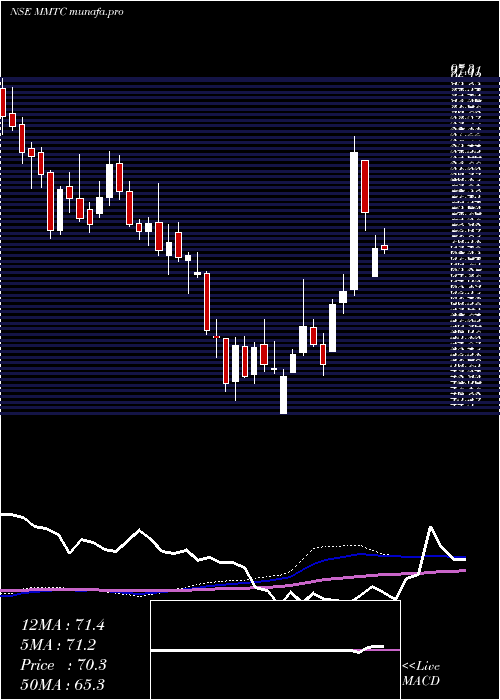
Task: Select the '12MA : 71.4' value
Action: (x=63, y=625)
